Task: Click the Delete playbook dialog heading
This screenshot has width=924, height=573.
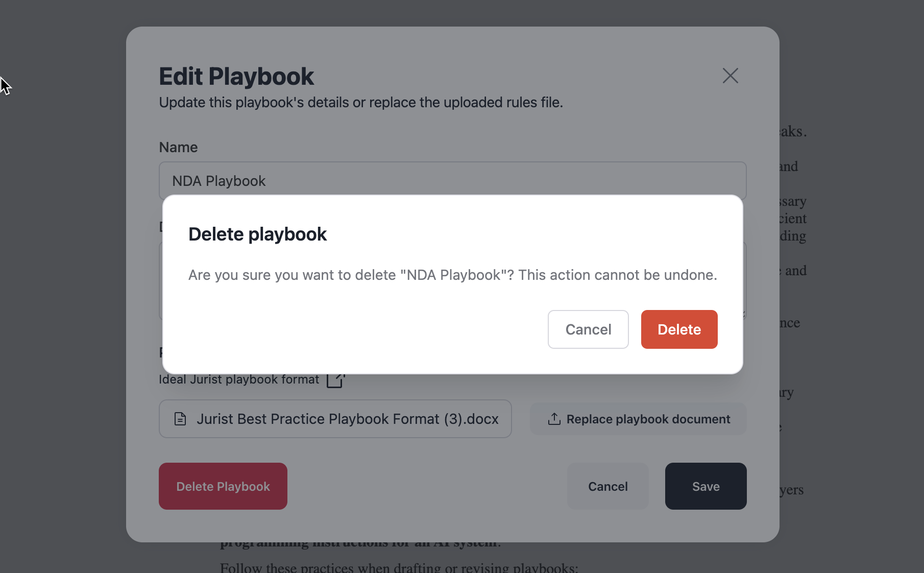Action: pos(257,234)
